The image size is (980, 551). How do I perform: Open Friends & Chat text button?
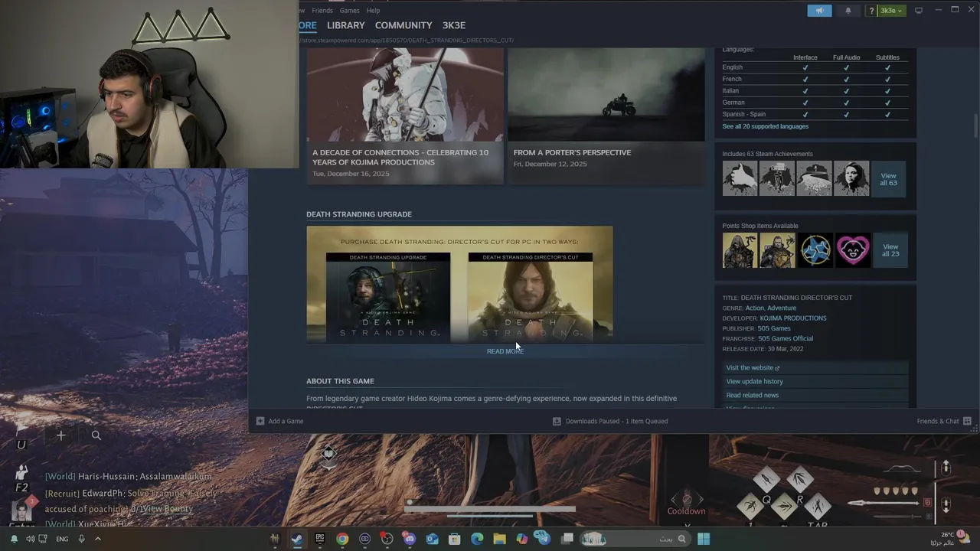[x=938, y=421]
